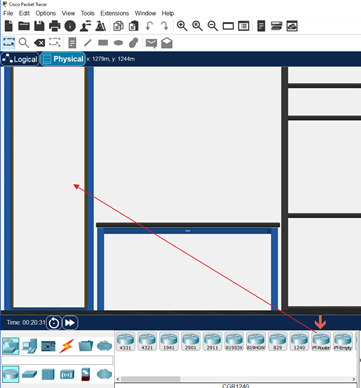Image resolution: width=361 pixels, height=388 pixels.
Task: Open the Options menu
Action: [46, 13]
